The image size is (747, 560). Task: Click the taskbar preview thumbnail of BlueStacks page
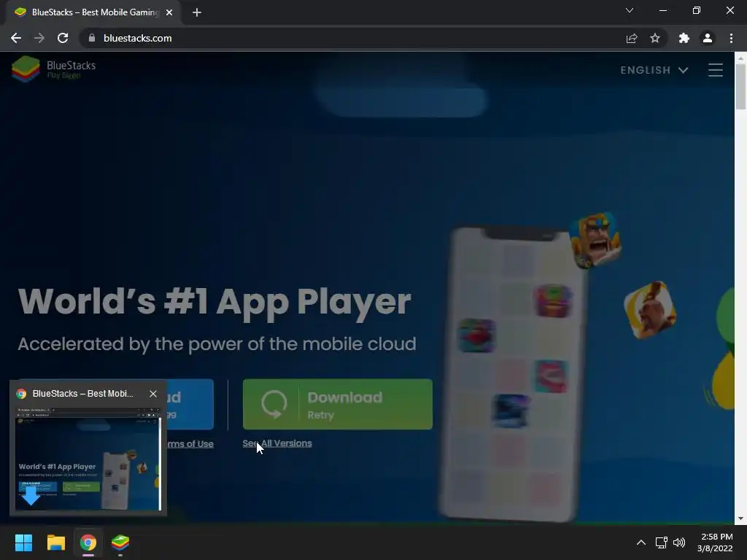88,458
